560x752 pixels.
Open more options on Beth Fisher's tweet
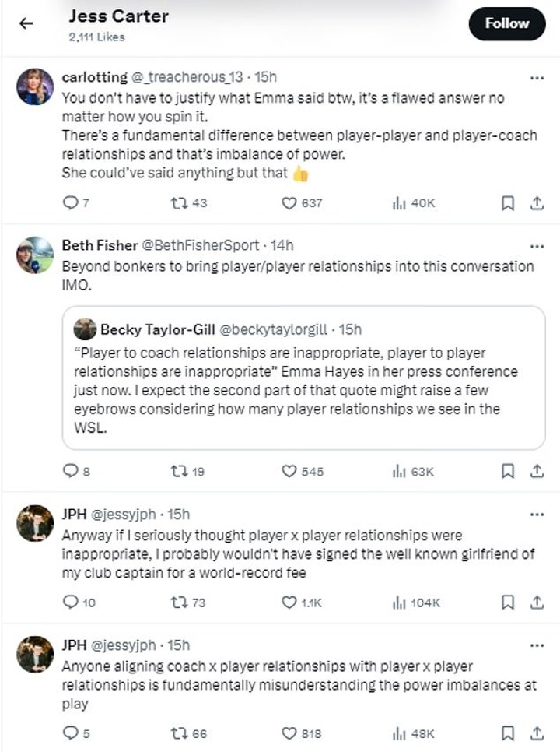pos(537,246)
